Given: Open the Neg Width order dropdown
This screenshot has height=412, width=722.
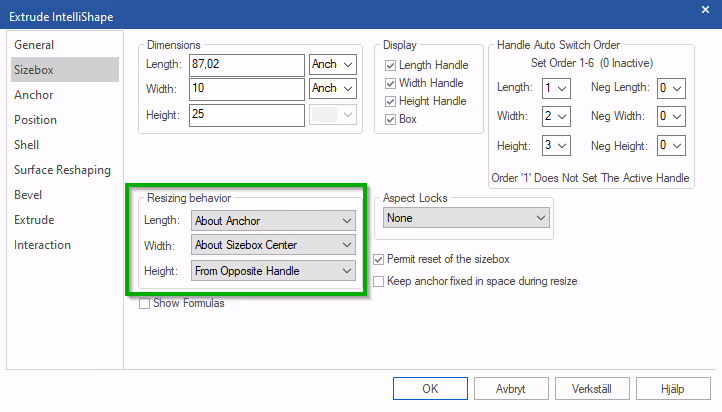Looking at the screenshot, I should pyautogui.click(x=671, y=116).
